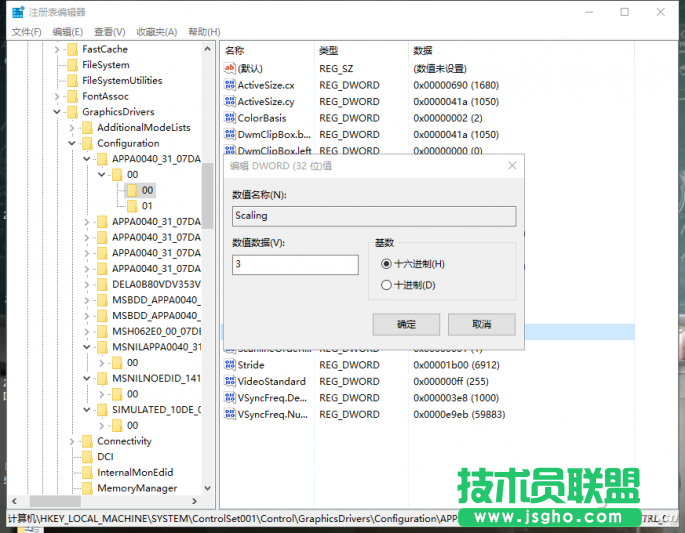Click the tree vertical scrollbar thumb
The image size is (685, 533).
(x=208, y=196)
